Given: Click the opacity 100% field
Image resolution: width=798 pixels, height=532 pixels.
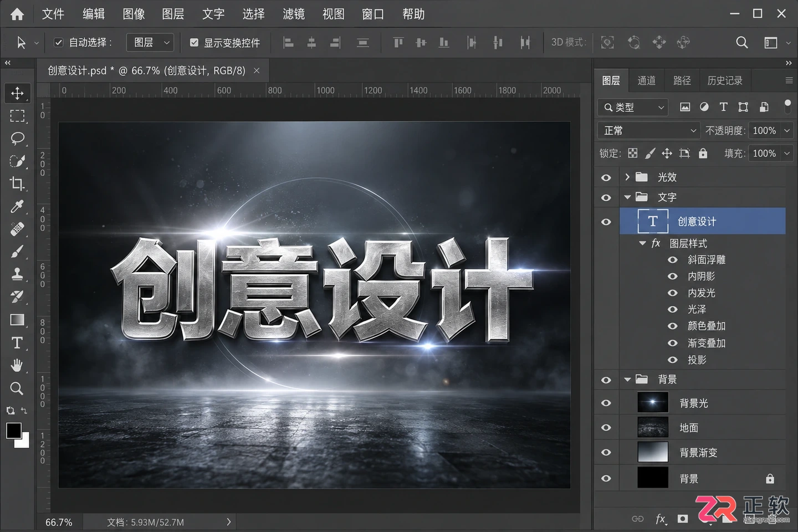Looking at the screenshot, I should [765, 130].
